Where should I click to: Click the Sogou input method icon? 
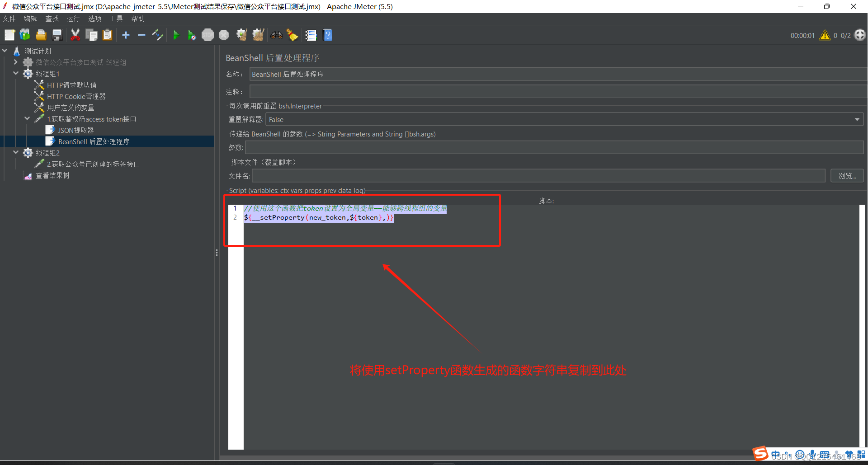[760, 453]
